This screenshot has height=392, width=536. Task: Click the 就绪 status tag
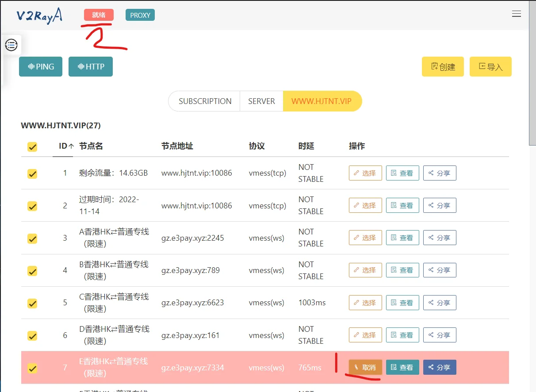click(x=99, y=15)
